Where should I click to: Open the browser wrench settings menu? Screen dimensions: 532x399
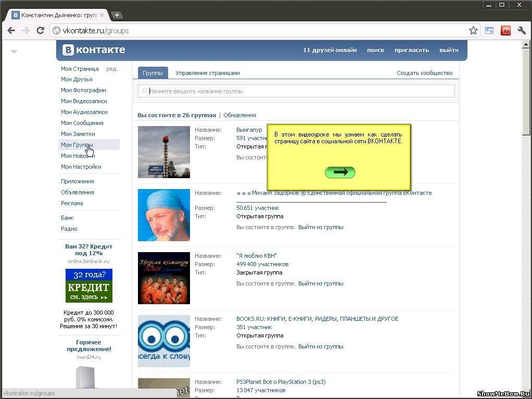[x=522, y=31]
